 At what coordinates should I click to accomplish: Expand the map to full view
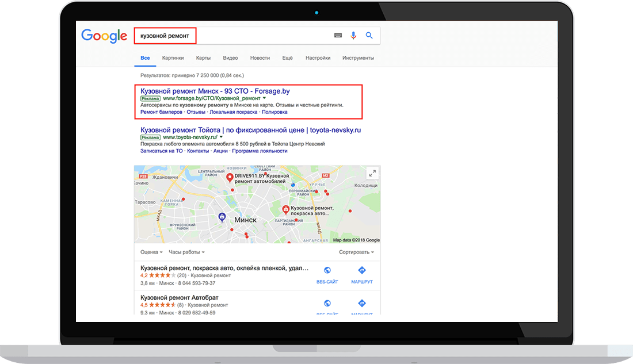click(372, 173)
